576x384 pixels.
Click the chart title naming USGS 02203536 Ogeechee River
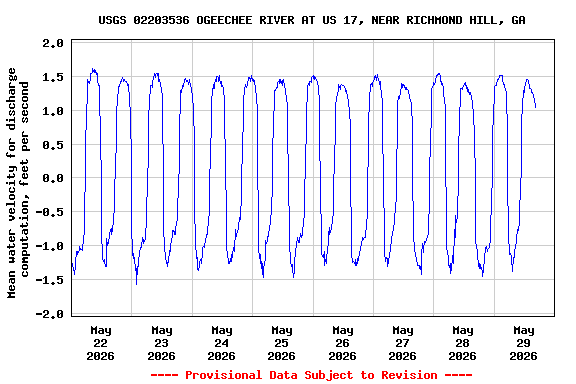312,20
